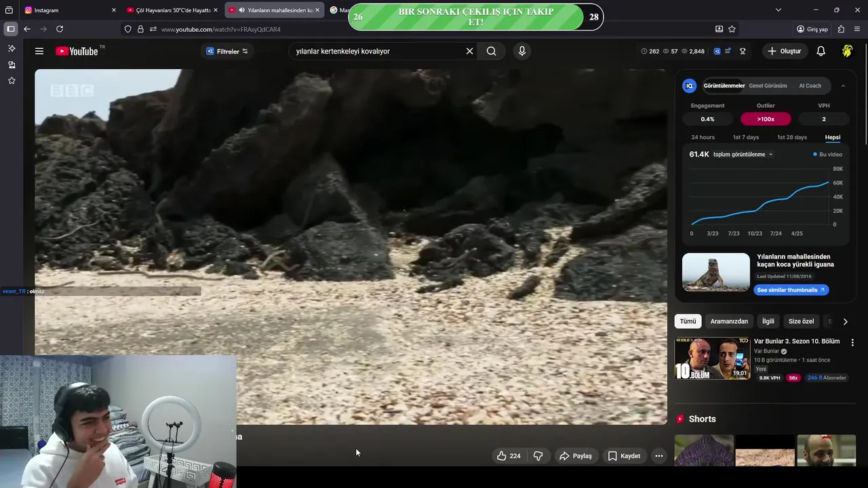Share the video using Paylaş

click(575, 456)
